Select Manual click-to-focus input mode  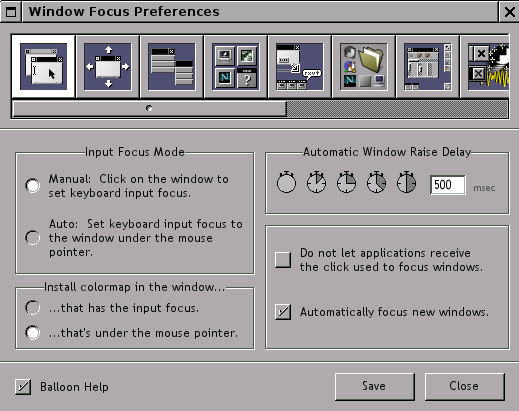pos(33,186)
